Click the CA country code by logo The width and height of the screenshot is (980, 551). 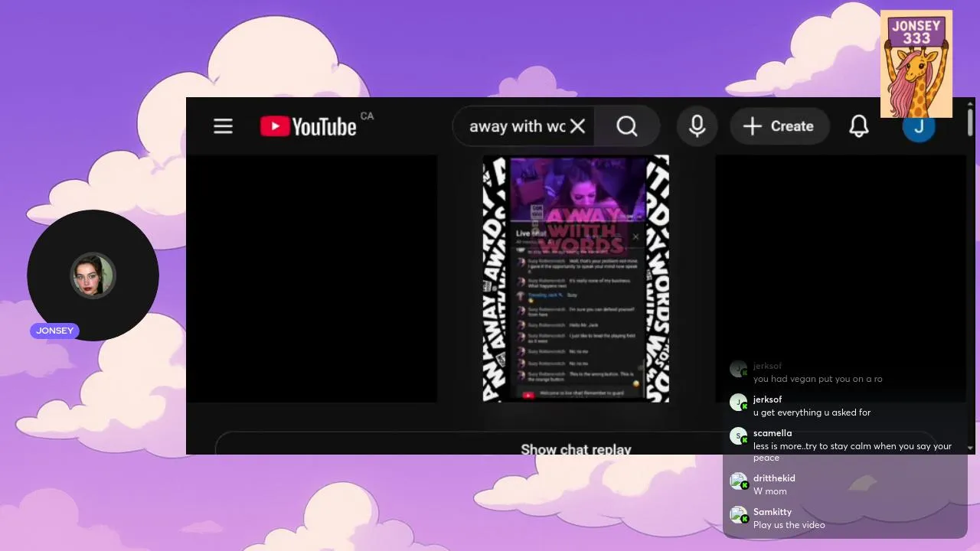[x=367, y=116]
